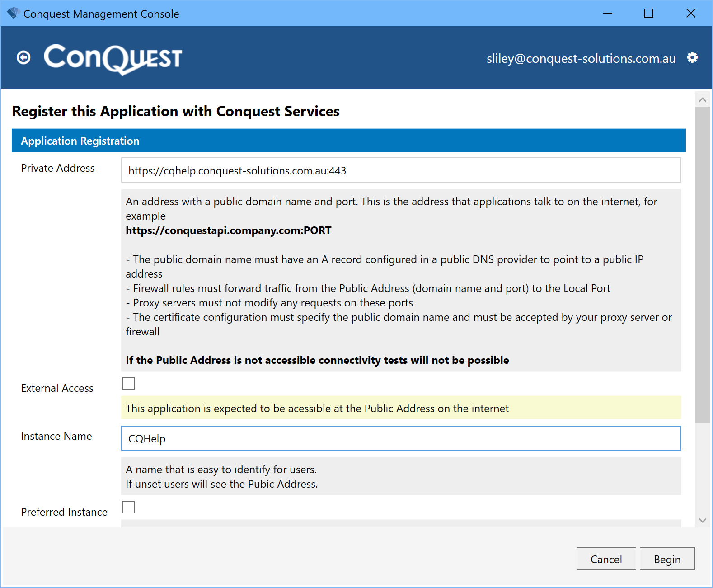
Task: Click the 'Instance Name' label
Action: [x=56, y=436]
